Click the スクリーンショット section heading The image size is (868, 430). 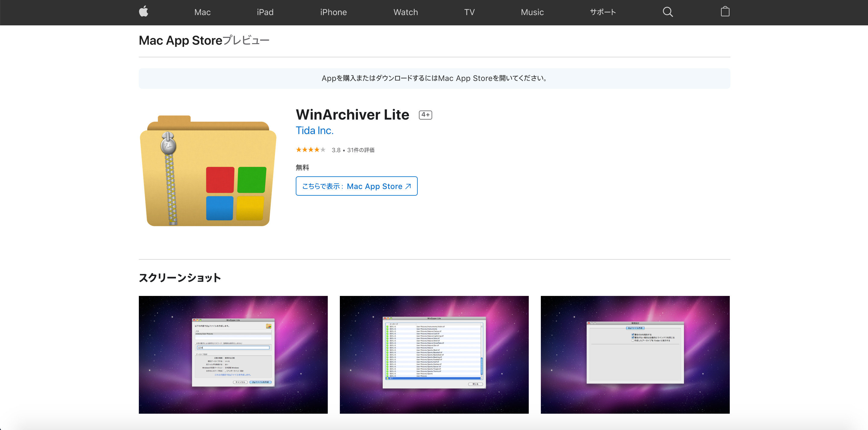pos(180,278)
